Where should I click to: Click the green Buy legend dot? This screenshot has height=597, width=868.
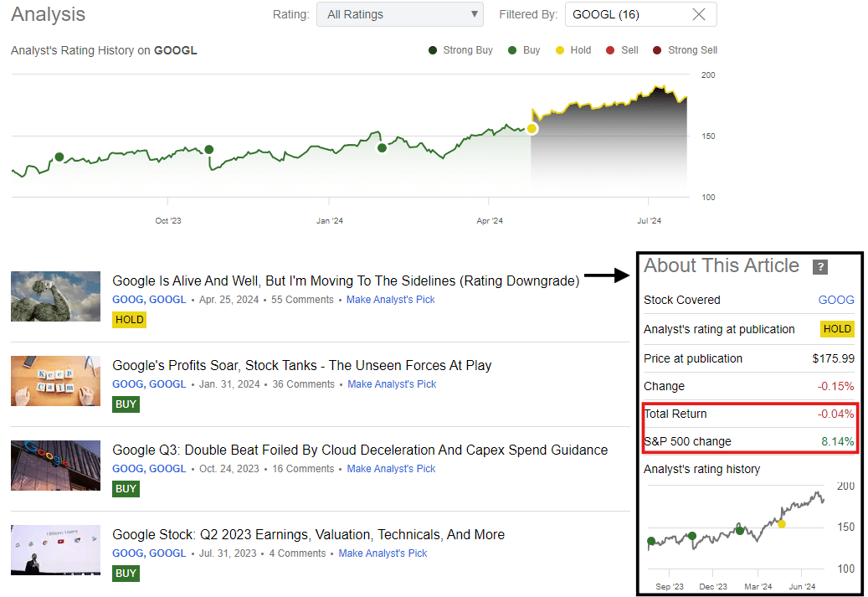(512, 49)
